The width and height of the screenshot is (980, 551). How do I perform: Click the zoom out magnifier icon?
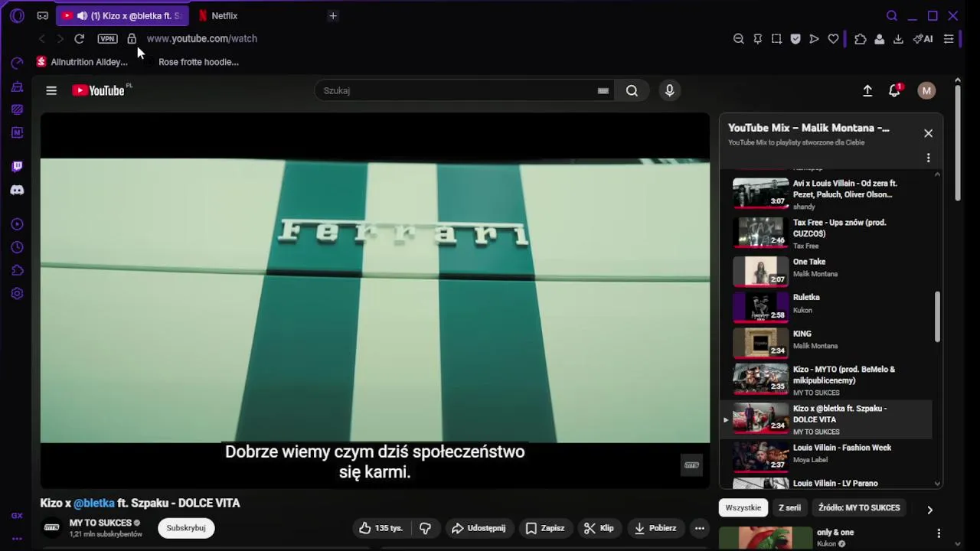point(739,38)
